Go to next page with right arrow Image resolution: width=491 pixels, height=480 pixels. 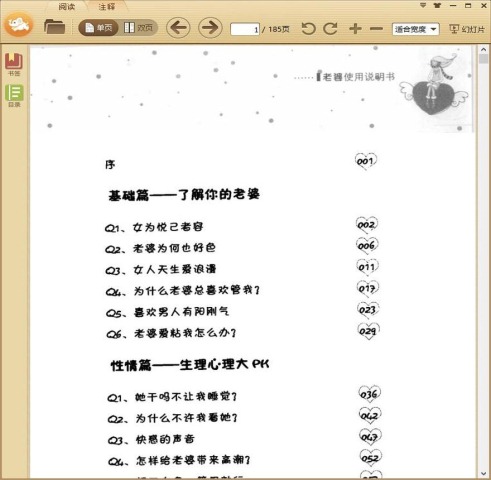click(x=210, y=28)
